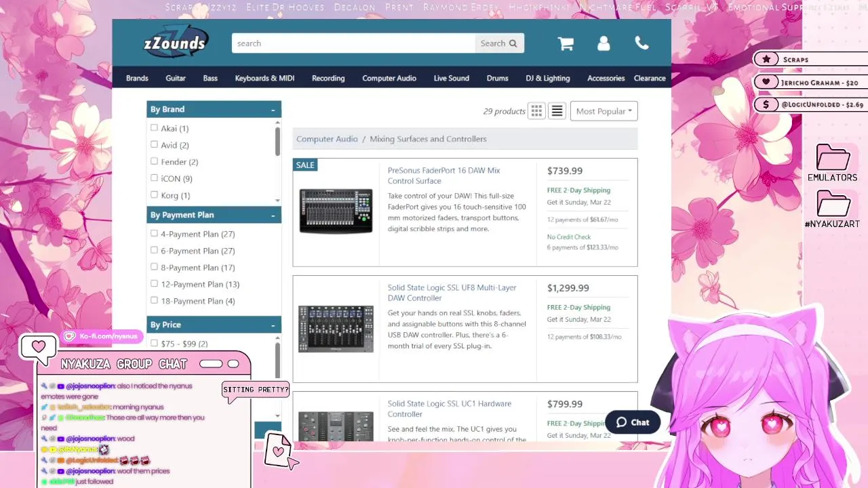
Task: Open the Recording menu
Action: pos(328,78)
